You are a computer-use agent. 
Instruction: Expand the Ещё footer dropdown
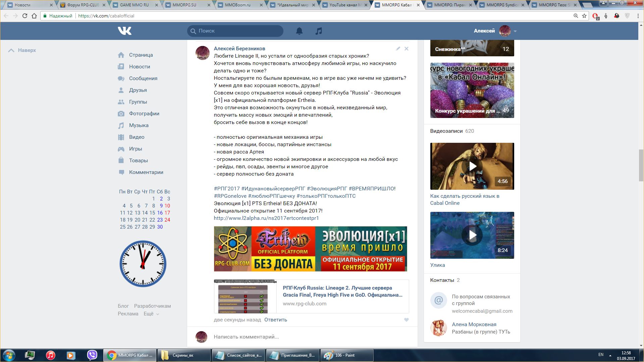pyautogui.click(x=151, y=314)
